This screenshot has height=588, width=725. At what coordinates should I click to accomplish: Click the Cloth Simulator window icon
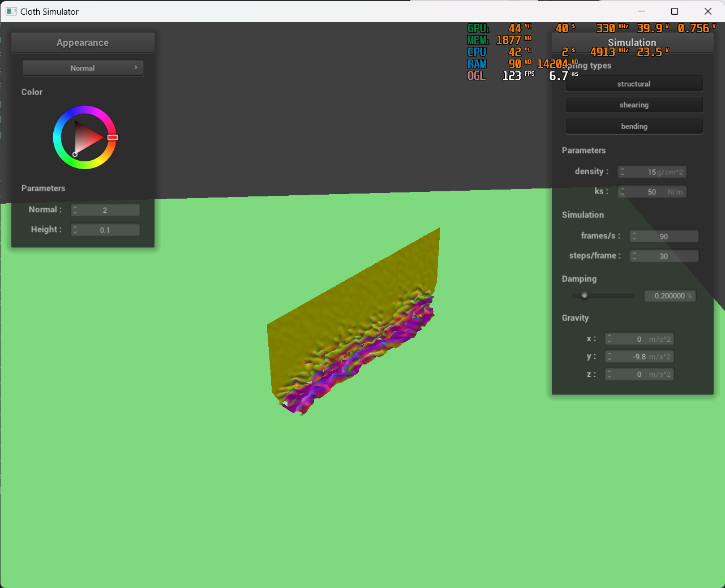(x=11, y=11)
